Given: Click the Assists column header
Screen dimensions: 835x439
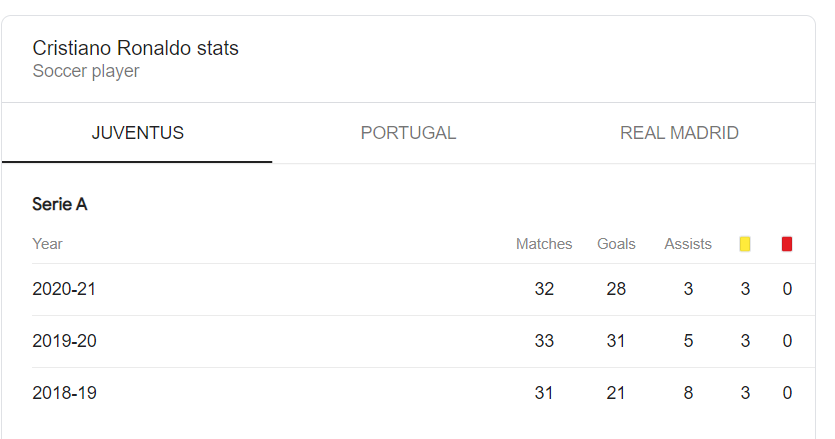Looking at the screenshot, I should click(687, 244).
